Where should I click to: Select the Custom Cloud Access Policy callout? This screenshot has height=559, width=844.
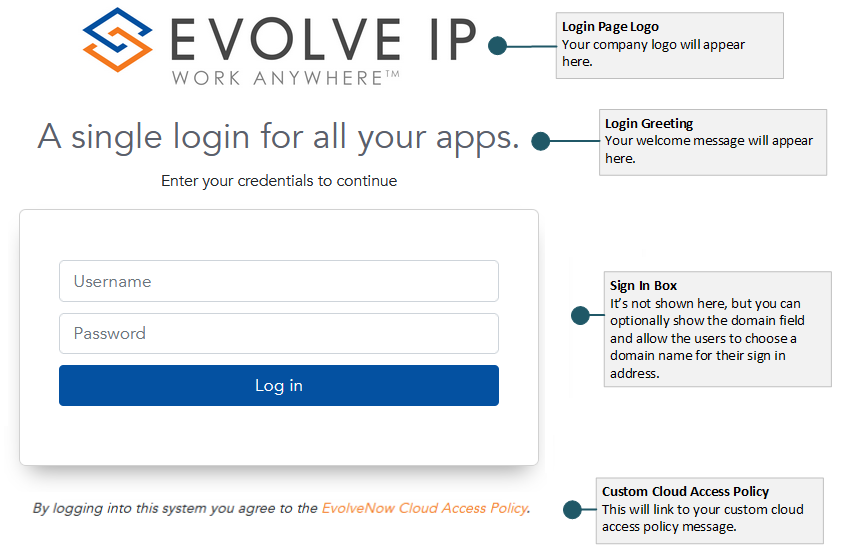(x=709, y=510)
